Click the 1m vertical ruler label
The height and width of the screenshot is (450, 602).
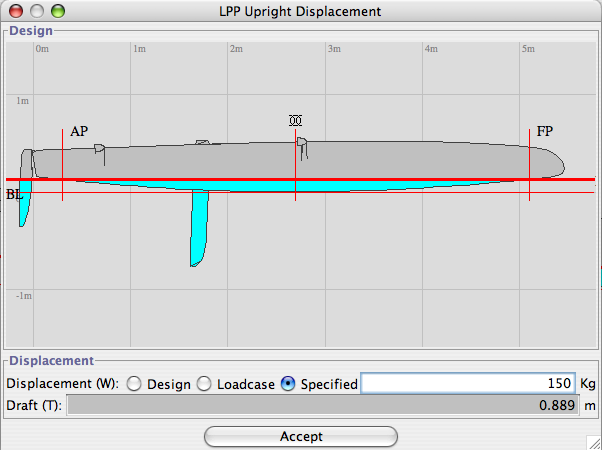tap(22, 101)
